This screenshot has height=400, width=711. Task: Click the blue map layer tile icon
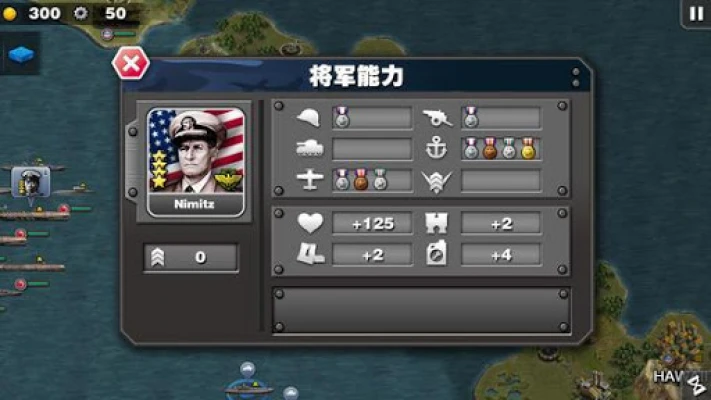[21, 55]
